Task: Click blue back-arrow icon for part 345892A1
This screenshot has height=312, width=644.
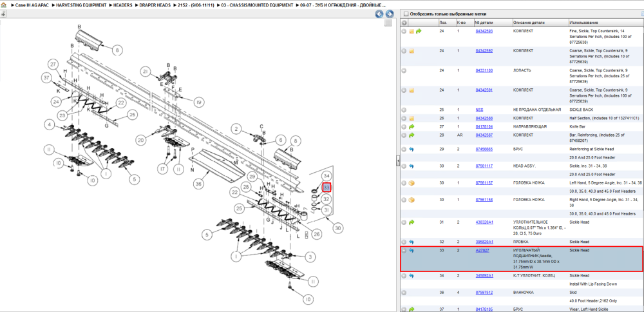Action: point(412,276)
